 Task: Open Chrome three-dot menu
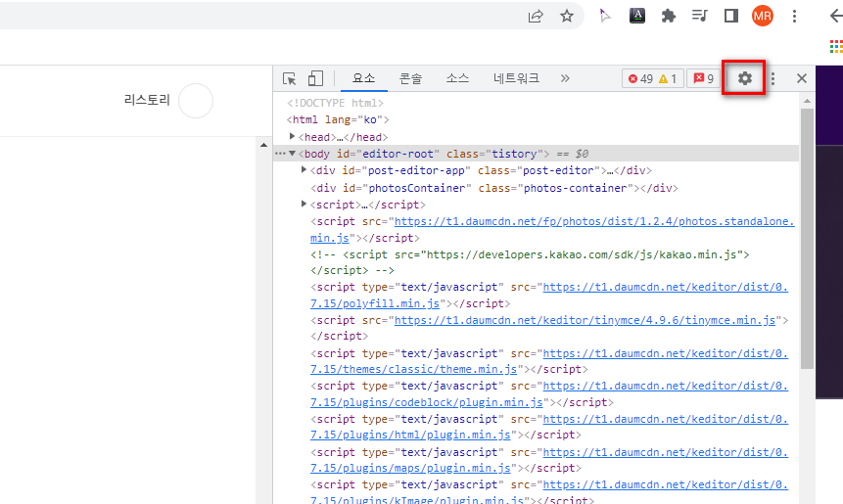point(794,16)
